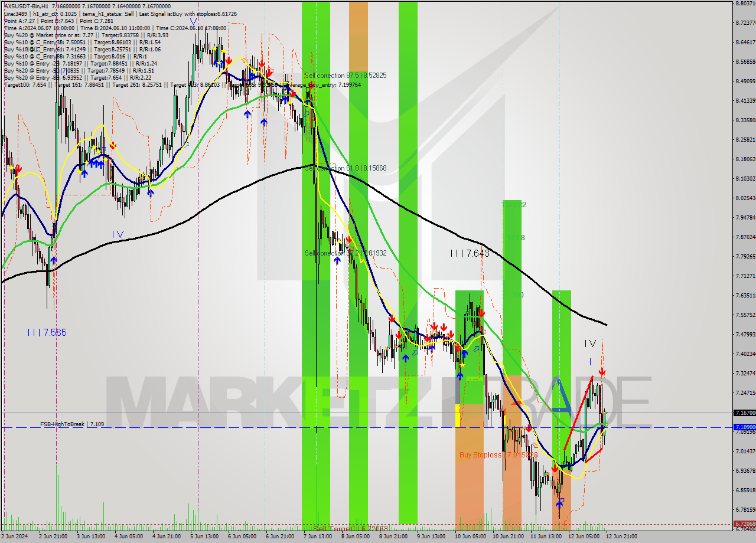Screen dimensions: 756x543
Task: Click the 'Sell Target1' label at chart bottom
Action: click(x=350, y=528)
